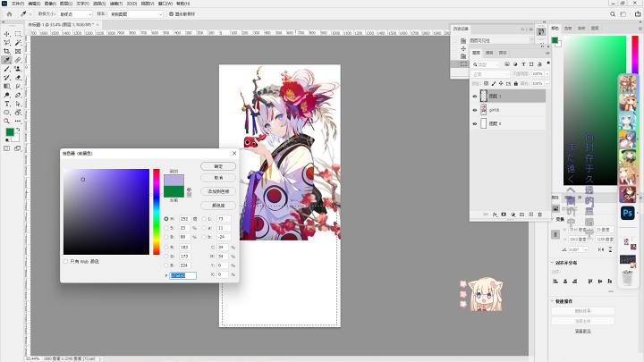Click the delete layer trash icon
This screenshot has width=644, height=362.
539,215
